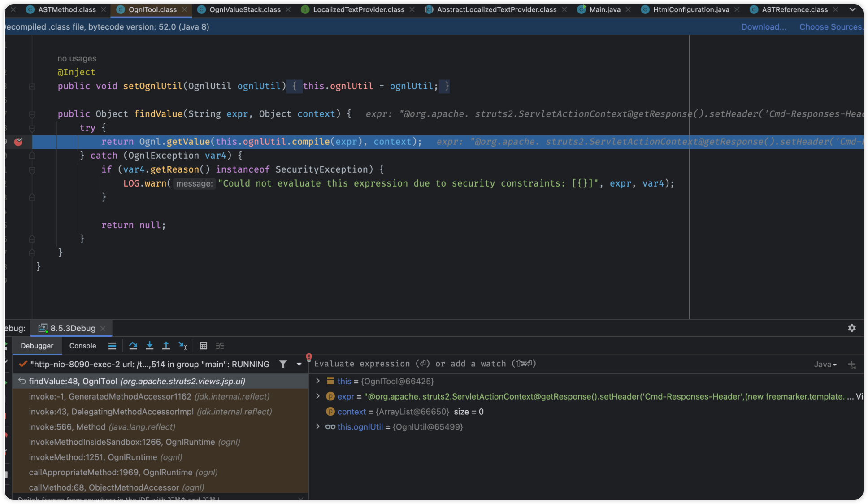Select the findValue:48, OgnlTool stack frame
This screenshot has width=868, height=504.
160,381
